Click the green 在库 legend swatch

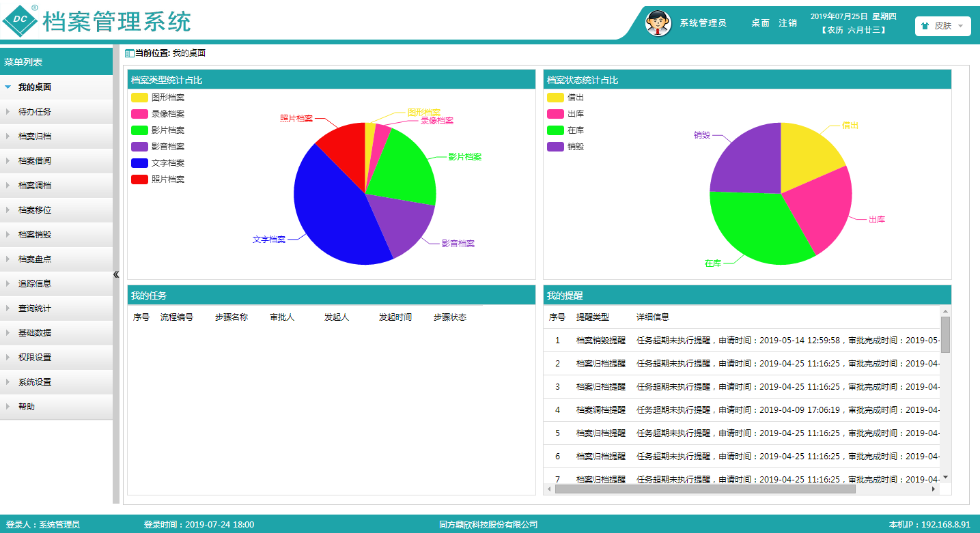click(x=555, y=130)
